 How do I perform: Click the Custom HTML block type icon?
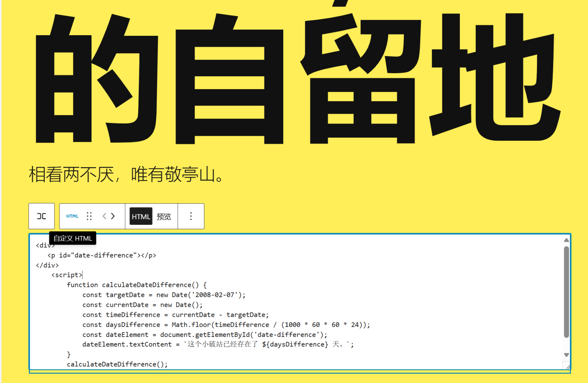[72, 216]
